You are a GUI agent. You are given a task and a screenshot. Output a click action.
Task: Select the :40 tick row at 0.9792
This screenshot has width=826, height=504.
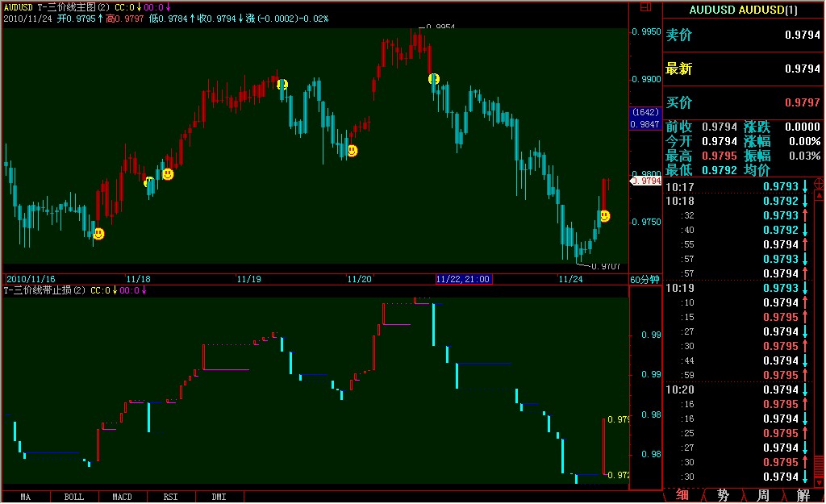(737, 230)
